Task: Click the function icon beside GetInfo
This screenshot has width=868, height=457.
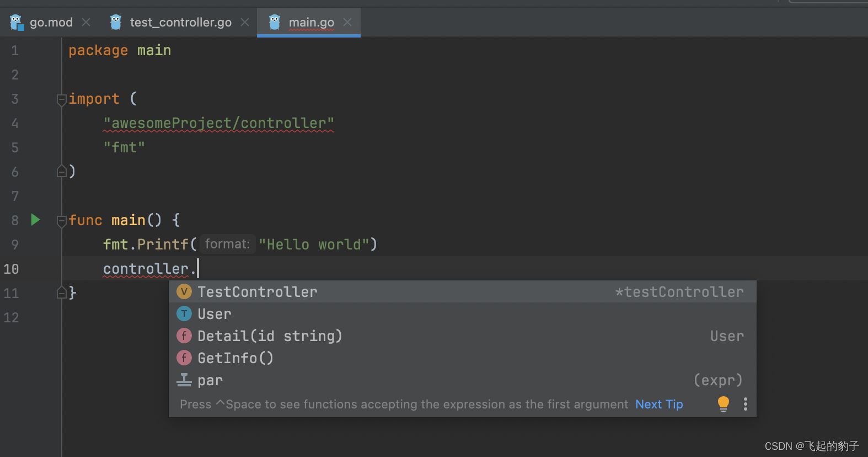Action: click(x=184, y=358)
